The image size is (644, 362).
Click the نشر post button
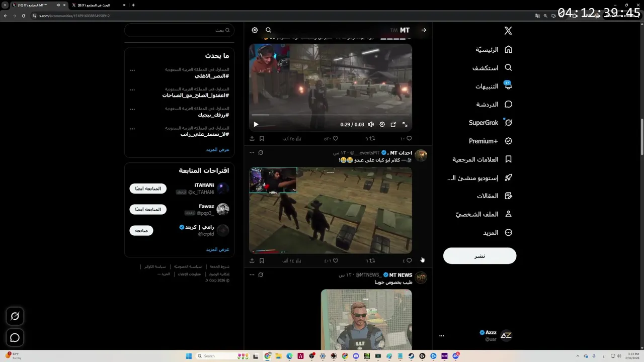pyautogui.click(x=479, y=256)
